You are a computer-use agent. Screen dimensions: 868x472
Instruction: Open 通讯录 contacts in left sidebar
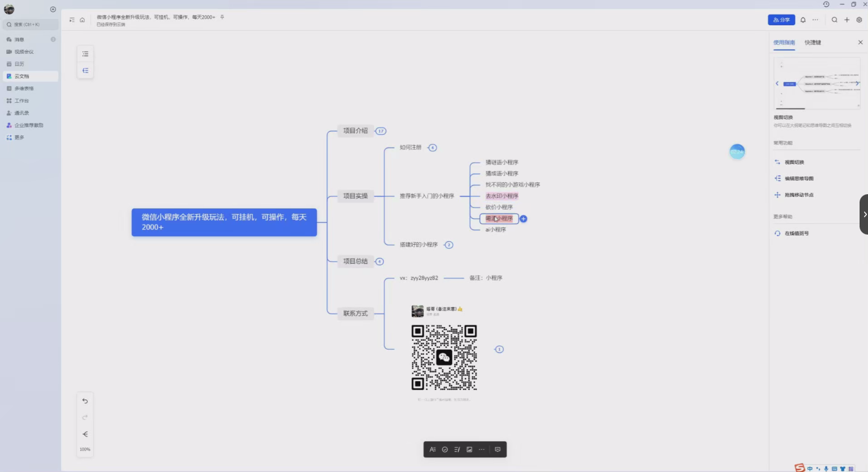[30, 113]
